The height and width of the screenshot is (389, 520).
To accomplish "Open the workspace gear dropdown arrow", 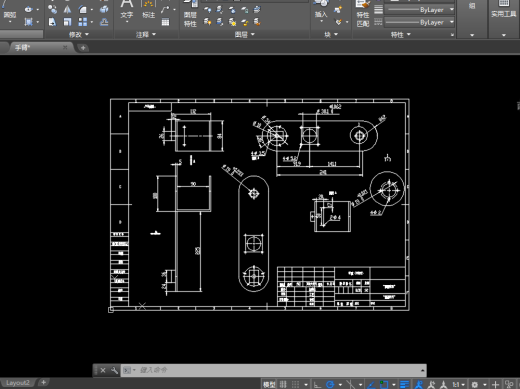I will (484, 385).
